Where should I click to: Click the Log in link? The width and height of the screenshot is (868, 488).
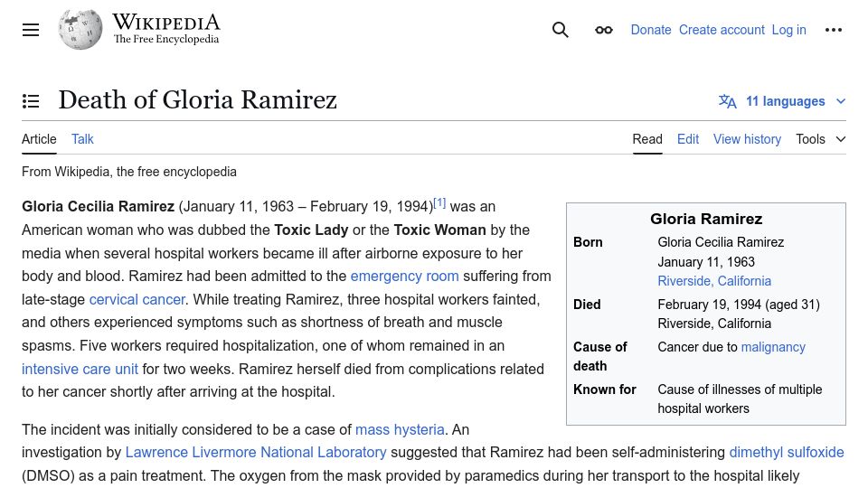[788, 30]
